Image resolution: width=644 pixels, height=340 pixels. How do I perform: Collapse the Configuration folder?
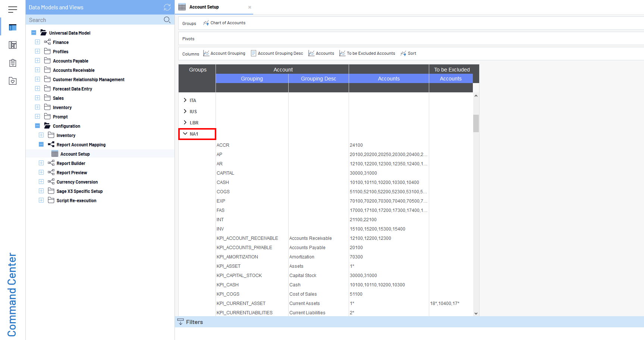pos(38,126)
